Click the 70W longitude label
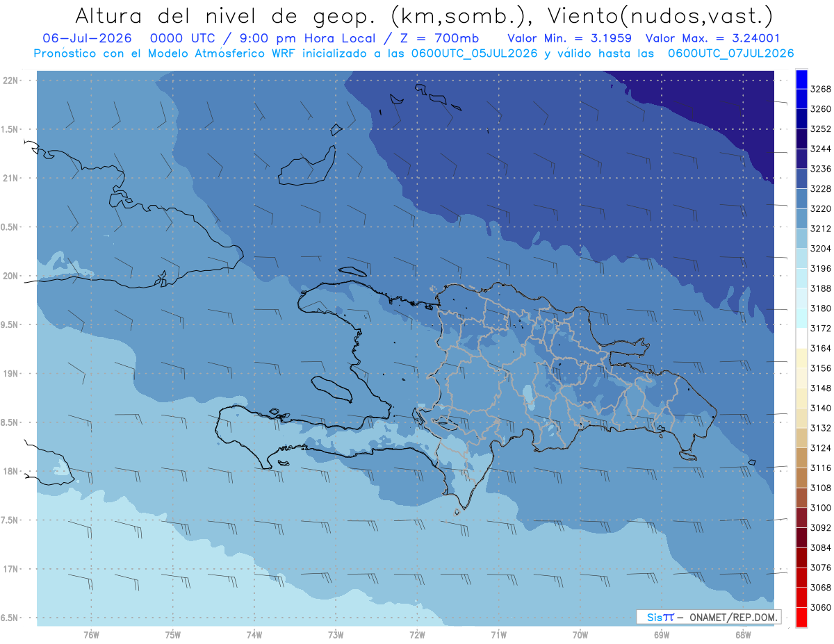 coord(580,635)
